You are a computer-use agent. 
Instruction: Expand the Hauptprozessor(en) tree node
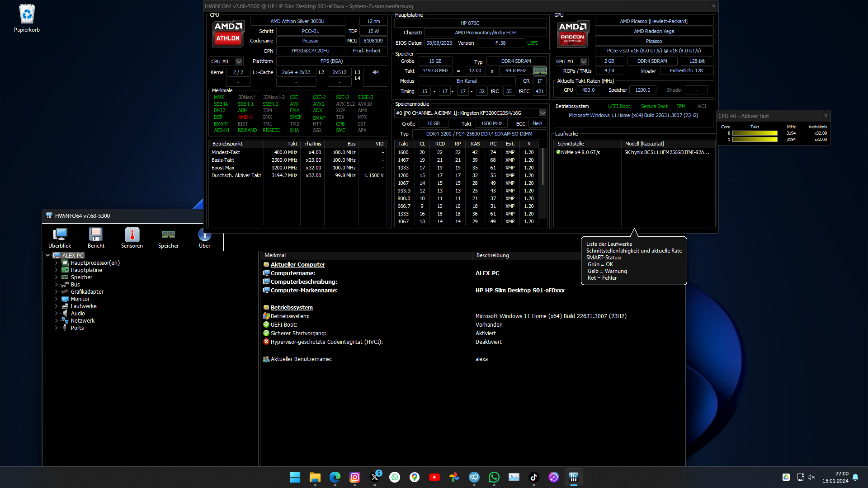(x=57, y=263)
